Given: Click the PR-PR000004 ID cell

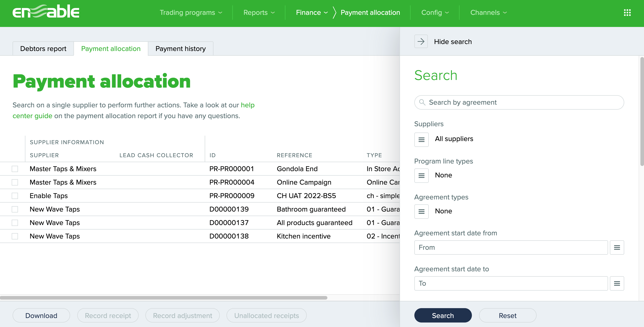Looking at the screenshot, I should pos(232,182).
